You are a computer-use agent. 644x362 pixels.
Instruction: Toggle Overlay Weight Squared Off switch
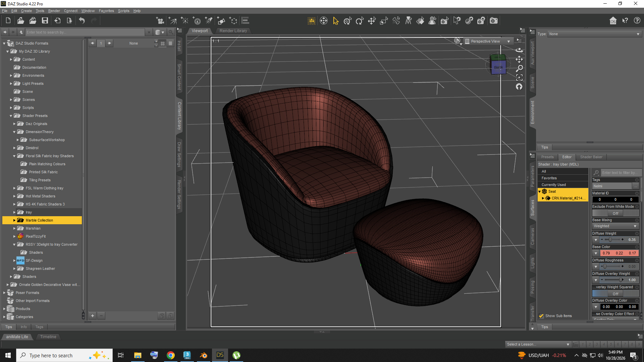[615, 294]
